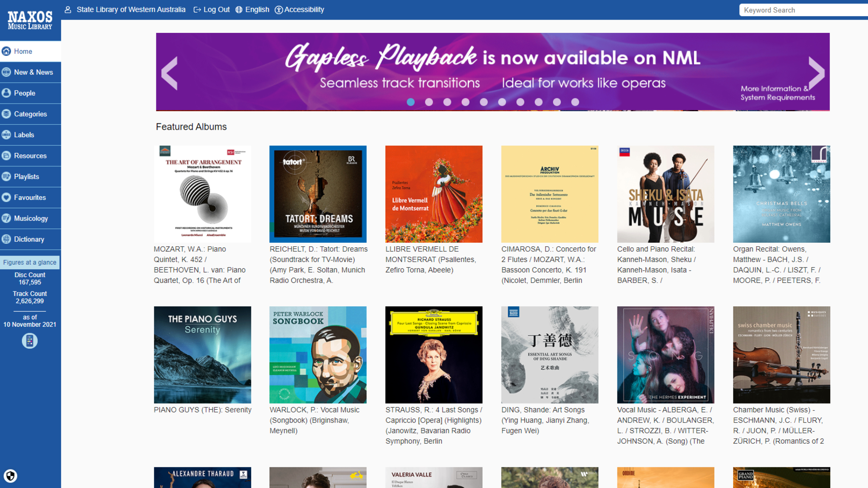Select the second carousel pagination dot
Viewport: 868px width, 488px height.
pos(429,102)
